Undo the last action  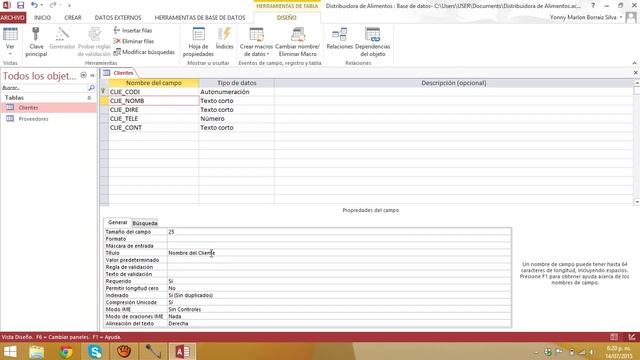34,5
